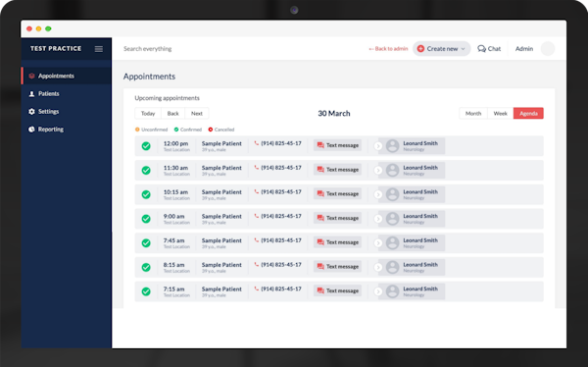Click the Confirmed legend marker
This screenshot has height=367, width=588.
[176, 130]
